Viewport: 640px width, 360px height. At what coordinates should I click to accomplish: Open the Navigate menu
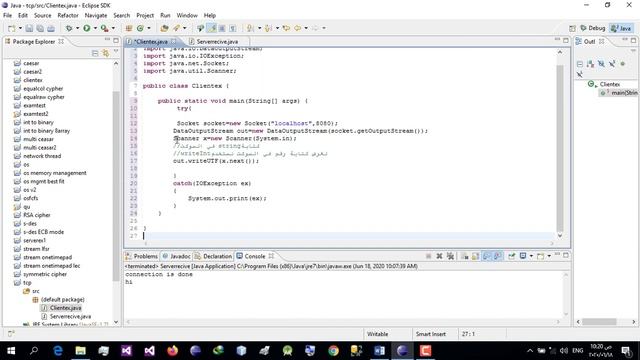[96, 16]
